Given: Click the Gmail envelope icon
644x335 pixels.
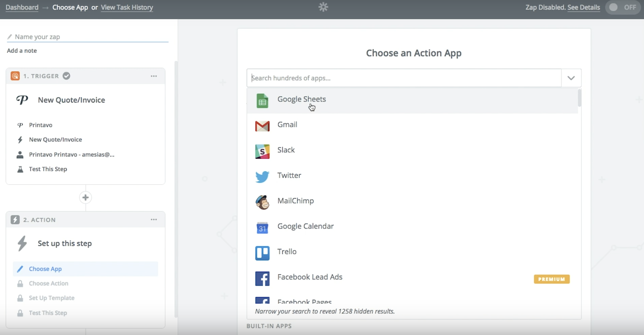Looking at the screenshot, I should [262, 126].
